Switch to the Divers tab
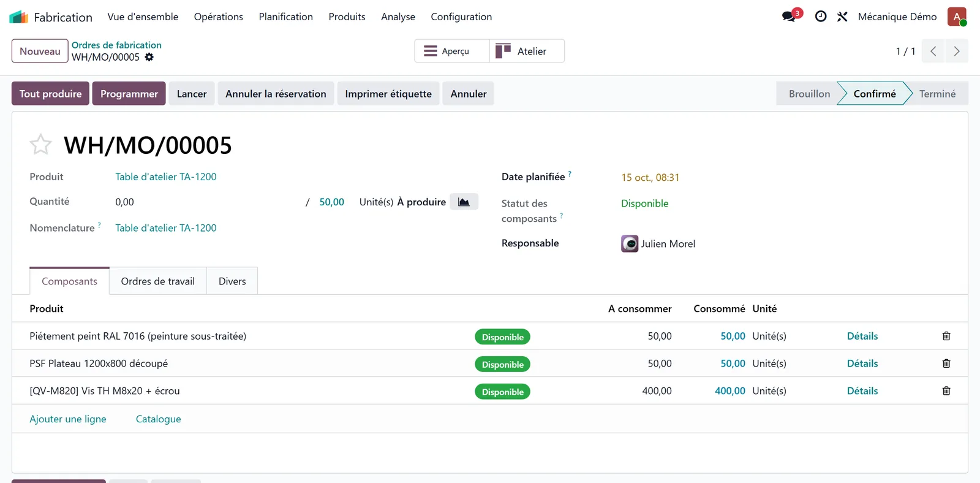The width and height of the screenshot is (980, 483). (x=232, y=281)
